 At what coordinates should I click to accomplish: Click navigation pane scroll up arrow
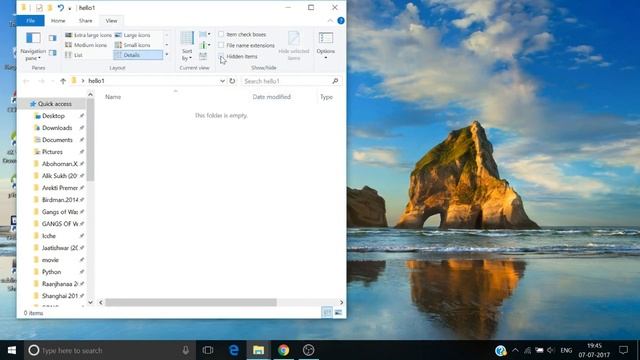(x=90, y=95)
